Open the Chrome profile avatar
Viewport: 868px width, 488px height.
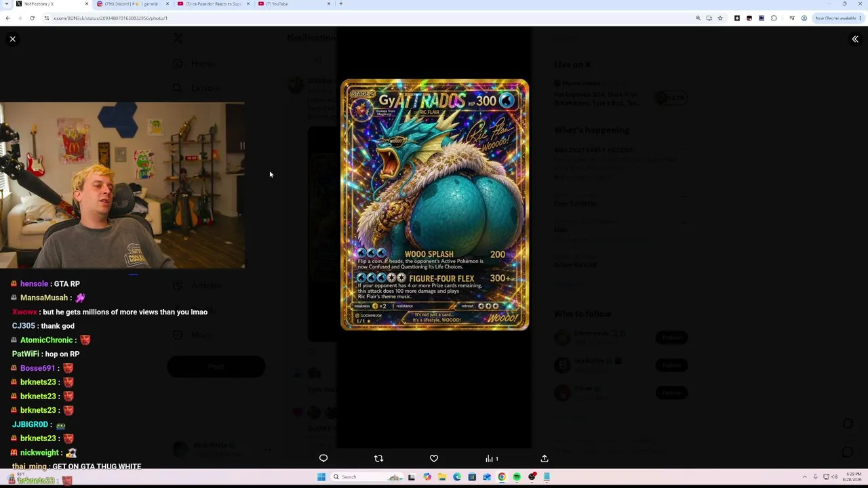coord(804,18)
